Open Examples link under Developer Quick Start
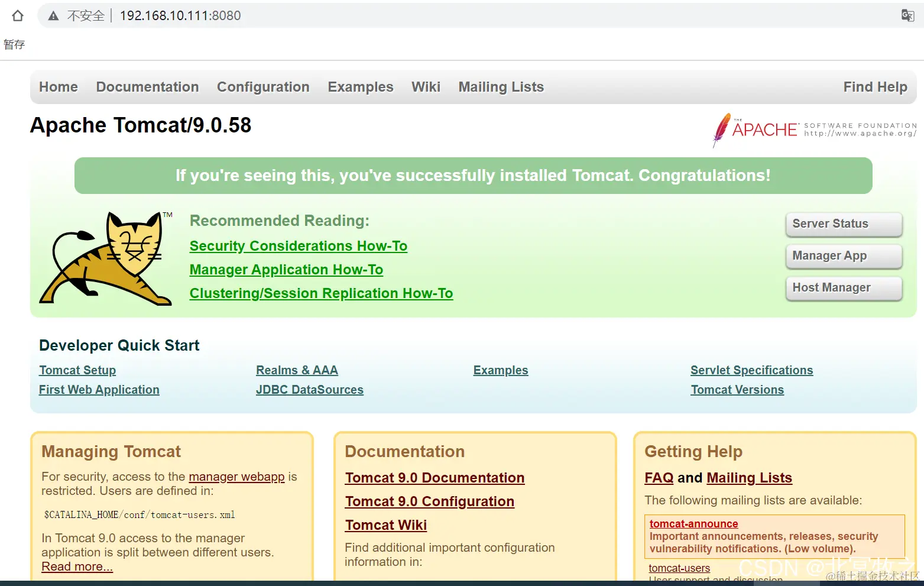The image size is (924, 586). (501, 370)
